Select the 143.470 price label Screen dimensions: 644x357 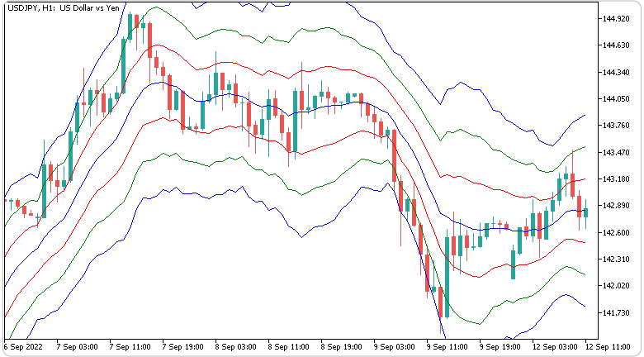[x=616, y=153]
